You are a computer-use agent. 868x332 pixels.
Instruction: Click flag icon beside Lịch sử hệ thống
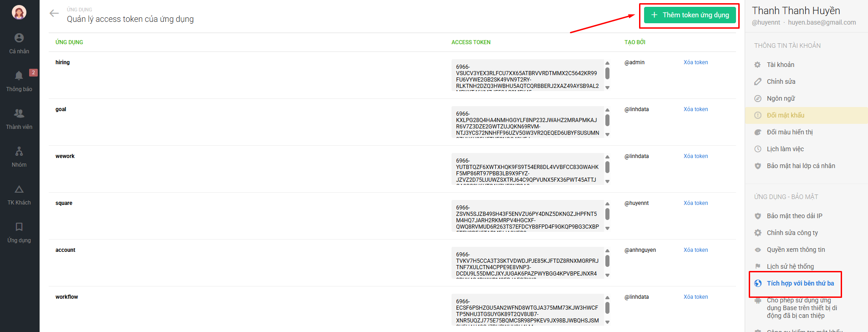[x=758, y=266]
